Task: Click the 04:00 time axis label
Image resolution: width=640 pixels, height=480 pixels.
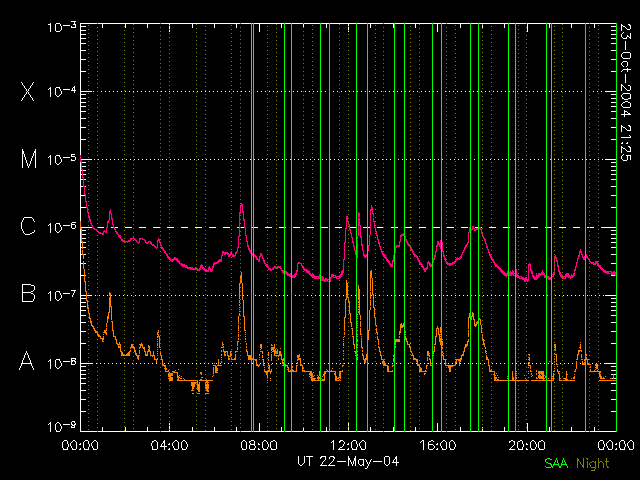Action: (x=169, y=445)
